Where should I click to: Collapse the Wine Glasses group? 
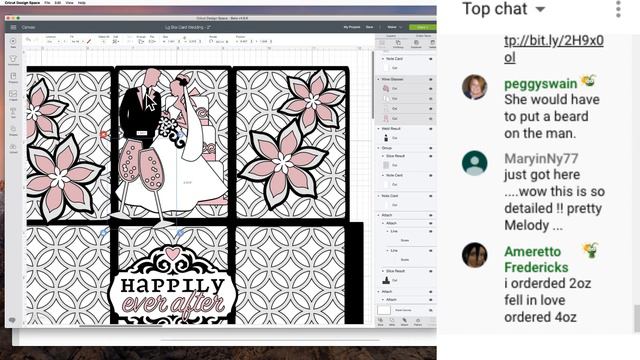click(378, 79)
